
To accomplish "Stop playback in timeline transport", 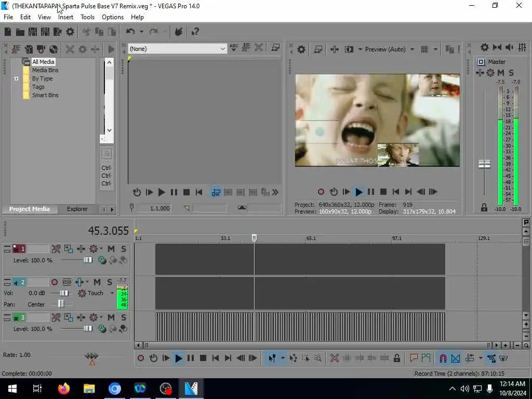I will [203, 358].
